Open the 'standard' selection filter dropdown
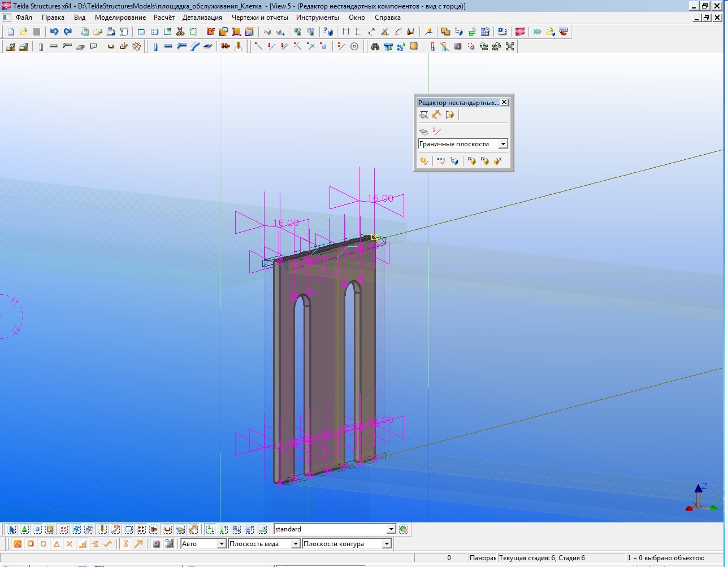Image resolution: width=728 pixels, height=567 pixels. coord(391,530)
